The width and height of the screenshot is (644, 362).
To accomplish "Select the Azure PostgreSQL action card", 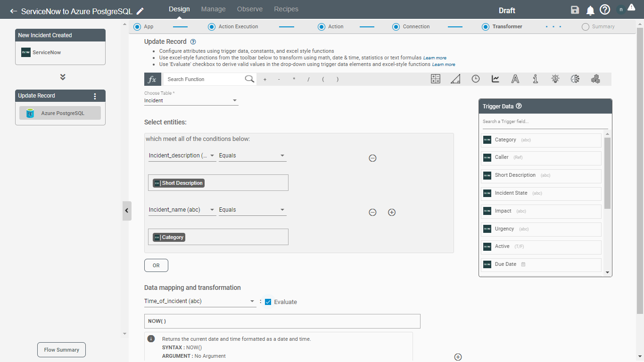I will click(x=60, y=113).
